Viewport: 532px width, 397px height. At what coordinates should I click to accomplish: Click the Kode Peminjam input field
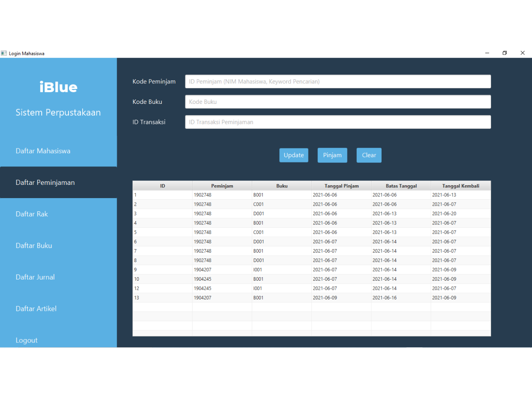[337, 81]
